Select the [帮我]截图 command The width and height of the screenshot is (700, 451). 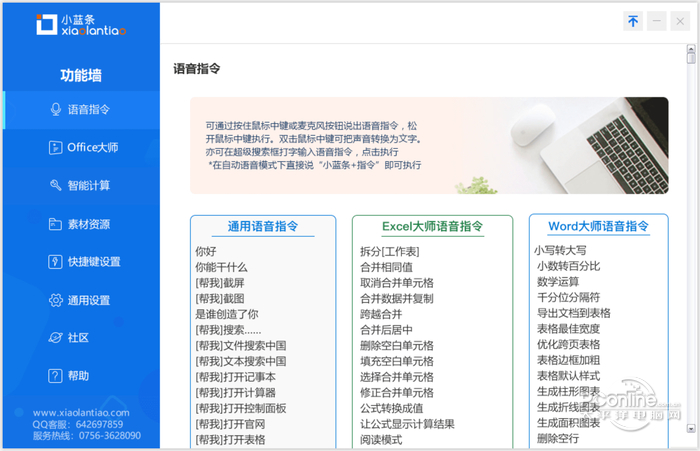tap(220, 298)
